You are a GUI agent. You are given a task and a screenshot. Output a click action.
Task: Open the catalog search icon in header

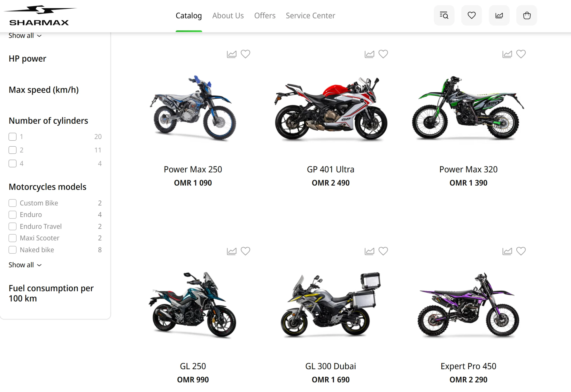(x=444, y=15)
